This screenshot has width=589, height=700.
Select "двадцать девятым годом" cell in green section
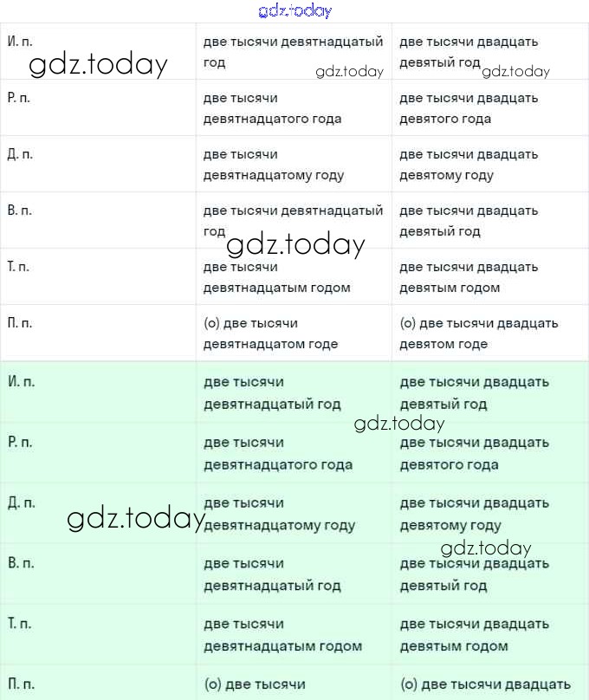point(474,635)
